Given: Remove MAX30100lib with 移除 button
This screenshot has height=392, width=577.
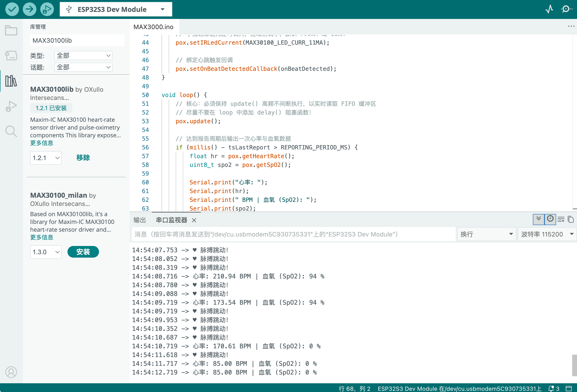Looking at the screenshot, I should tap(83, 158).
